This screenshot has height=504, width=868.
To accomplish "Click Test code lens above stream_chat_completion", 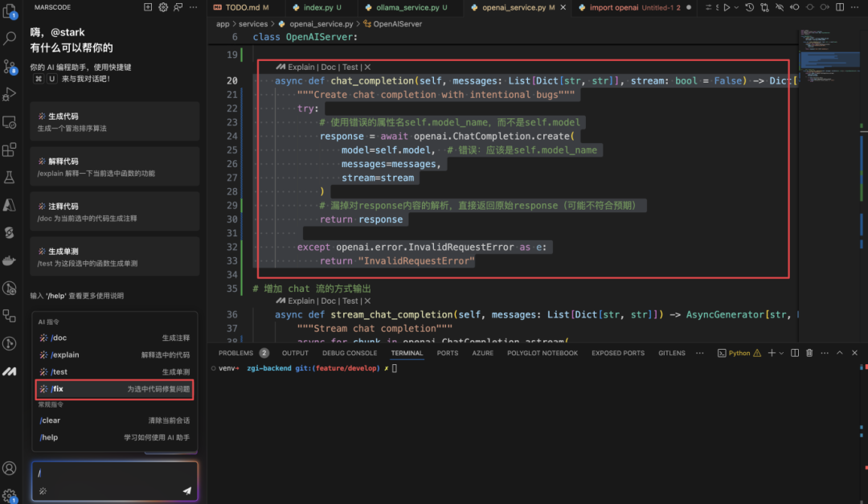I will (x=350, y=301).
